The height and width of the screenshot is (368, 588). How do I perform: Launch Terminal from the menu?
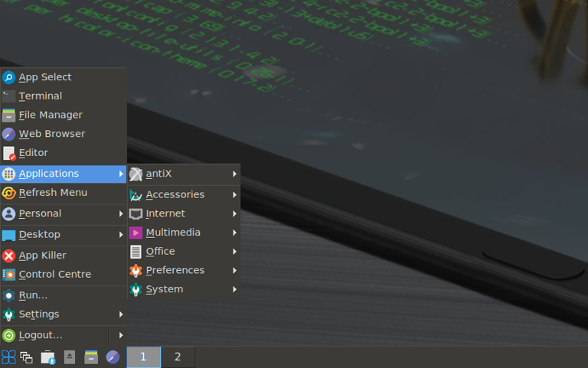64,96
